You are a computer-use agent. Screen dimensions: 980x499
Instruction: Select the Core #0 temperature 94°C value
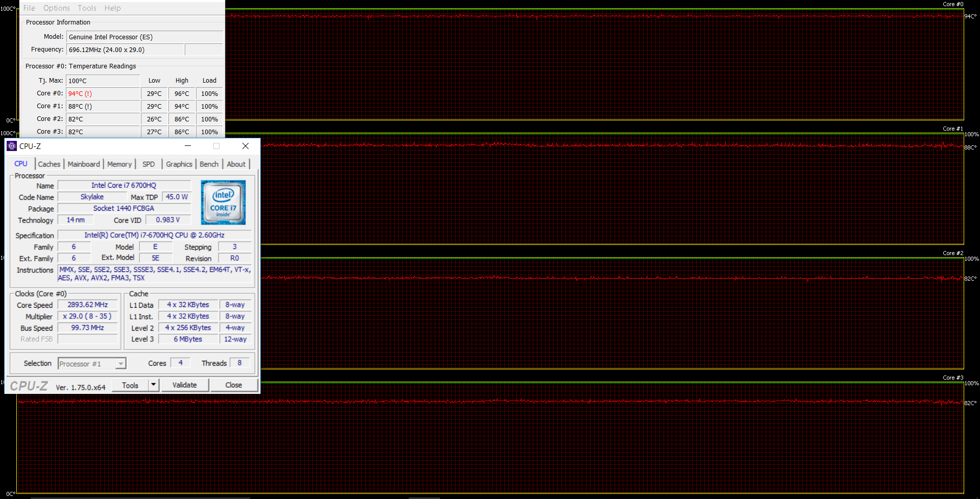click(103, 93)
